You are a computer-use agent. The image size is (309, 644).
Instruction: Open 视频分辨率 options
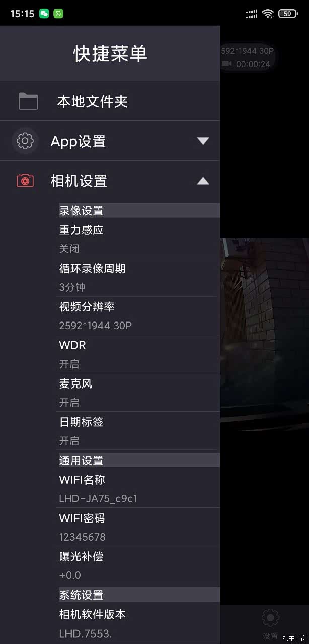(x=139, y=316)
